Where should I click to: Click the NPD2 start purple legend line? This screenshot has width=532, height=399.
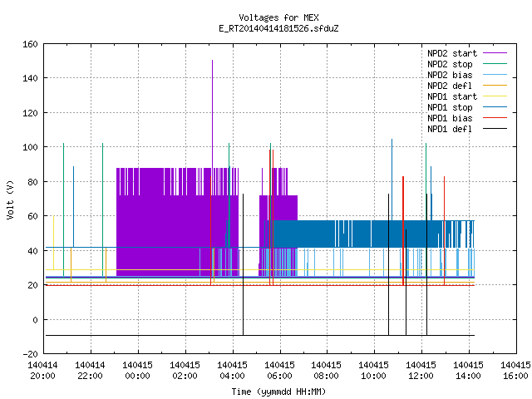point(495,53)
